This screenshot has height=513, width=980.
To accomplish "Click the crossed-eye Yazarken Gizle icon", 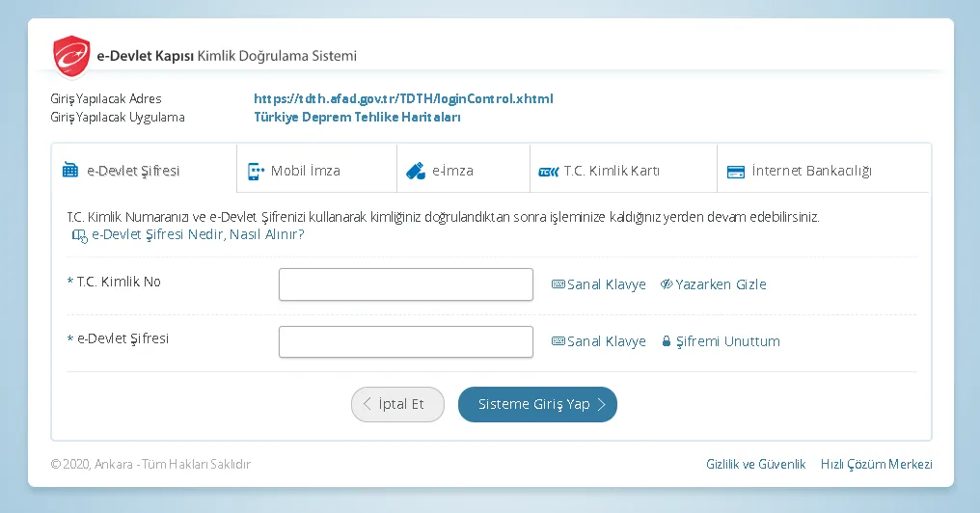I will pyautogui.click(x=667, y=284).
